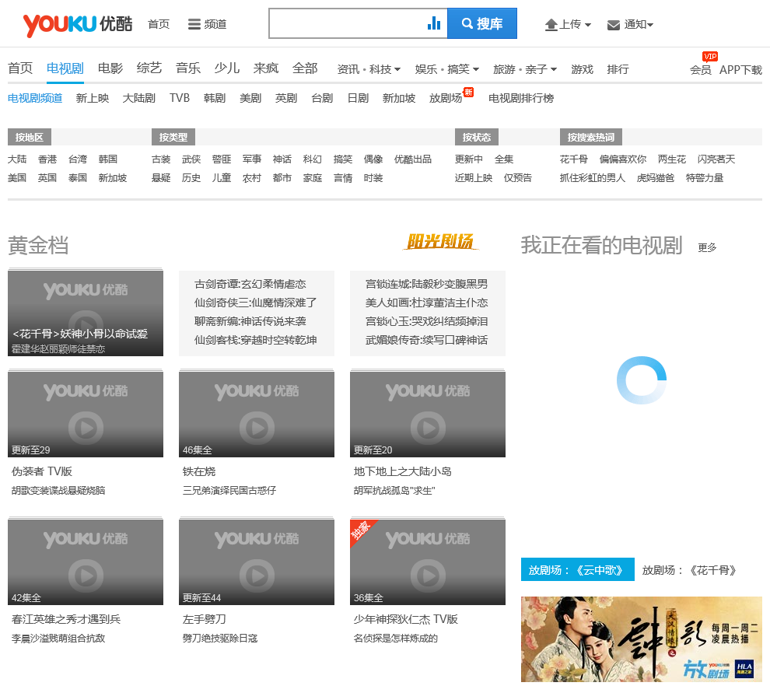Open 首页 link next to logo
This screenshot has height=700, width=770.
(159, 24)
